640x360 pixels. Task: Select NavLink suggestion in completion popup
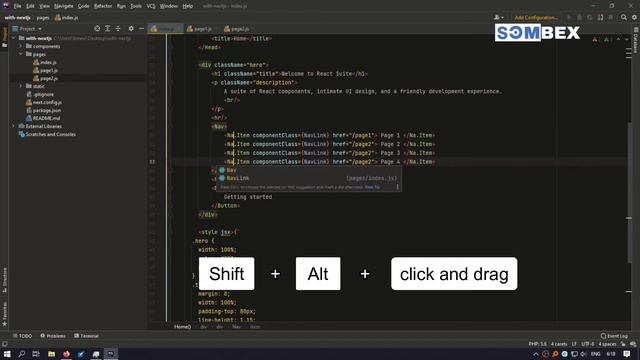coord(308,178)
